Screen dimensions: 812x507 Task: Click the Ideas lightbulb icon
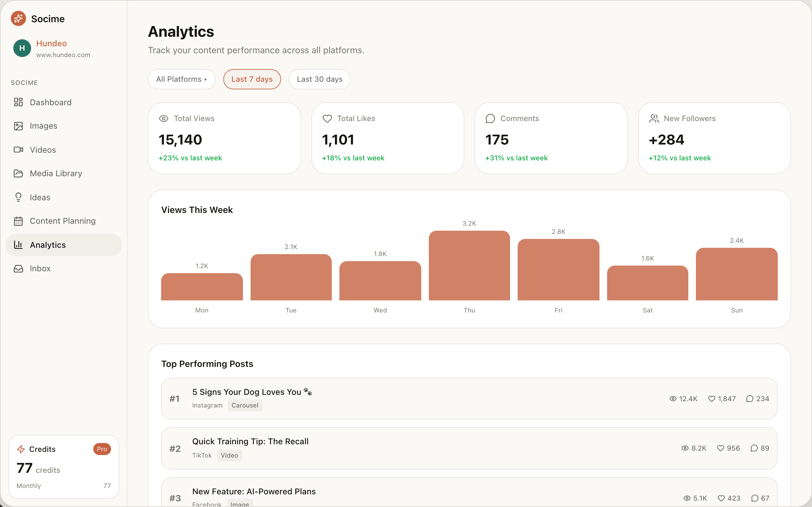click(18, 197)
